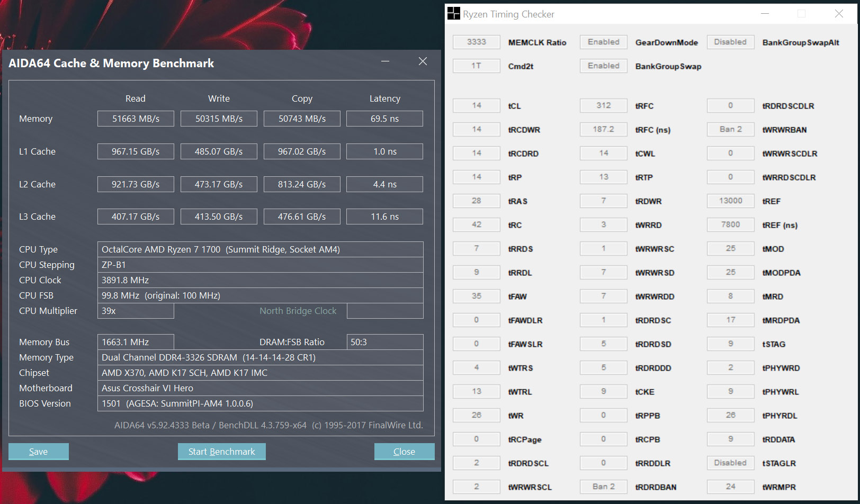Click the tRFC (ns) value 187.2
Viewport: 860px width, 504px height.
tap(604, 129)
